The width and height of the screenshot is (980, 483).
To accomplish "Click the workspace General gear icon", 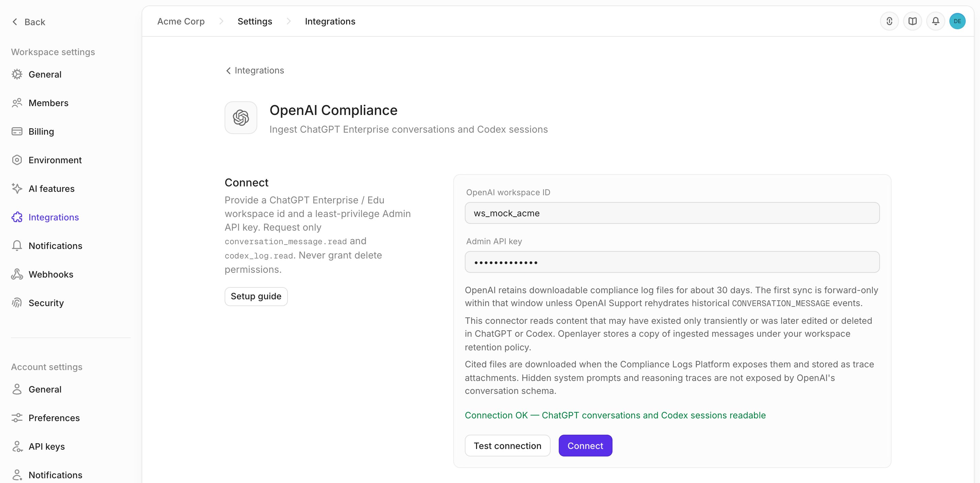I will (17, 74).
